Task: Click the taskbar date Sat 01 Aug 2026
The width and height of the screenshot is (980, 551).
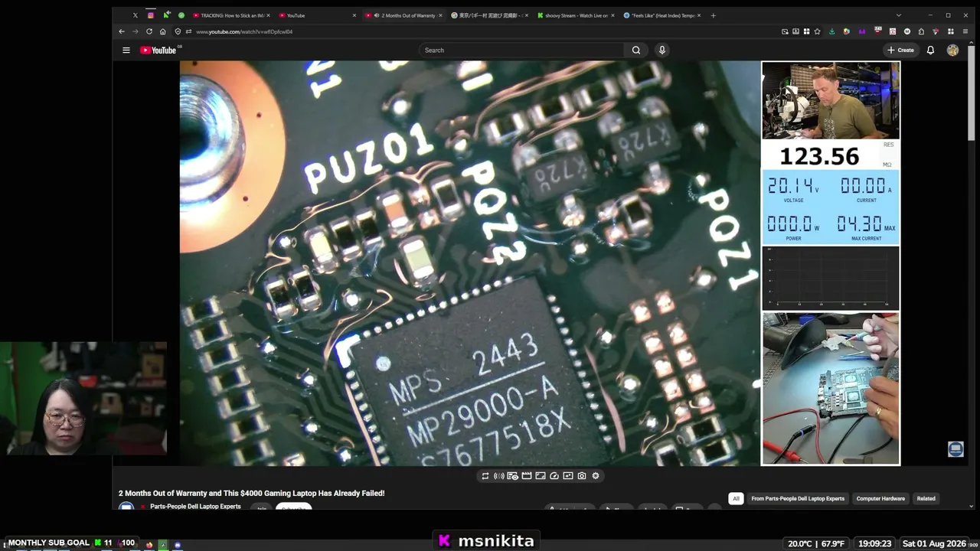Action: coord(934,543)
